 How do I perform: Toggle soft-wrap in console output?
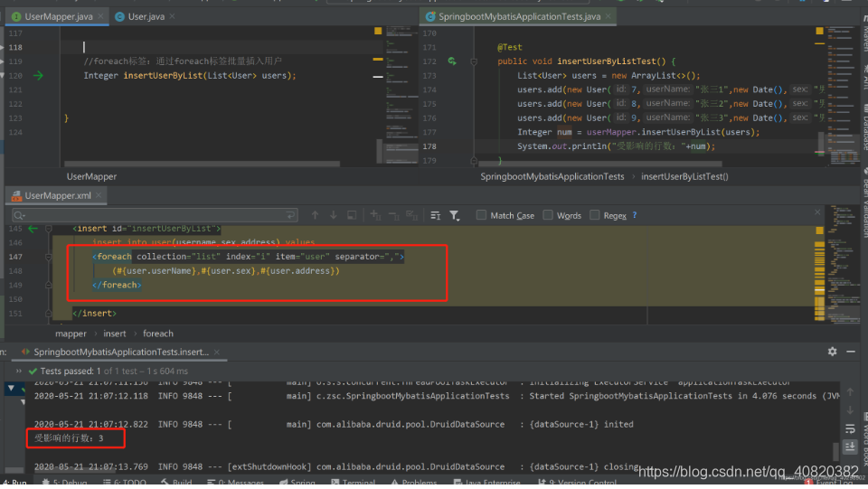[x=850, y=428]
